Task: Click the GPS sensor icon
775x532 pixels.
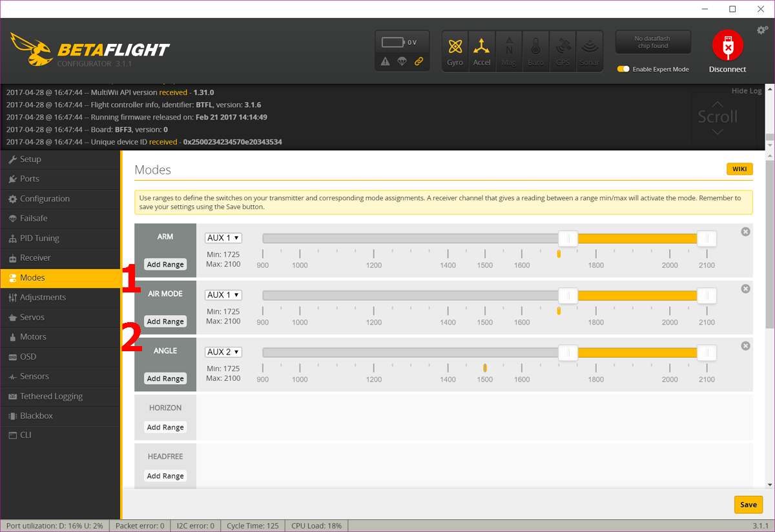Action: 563,50
